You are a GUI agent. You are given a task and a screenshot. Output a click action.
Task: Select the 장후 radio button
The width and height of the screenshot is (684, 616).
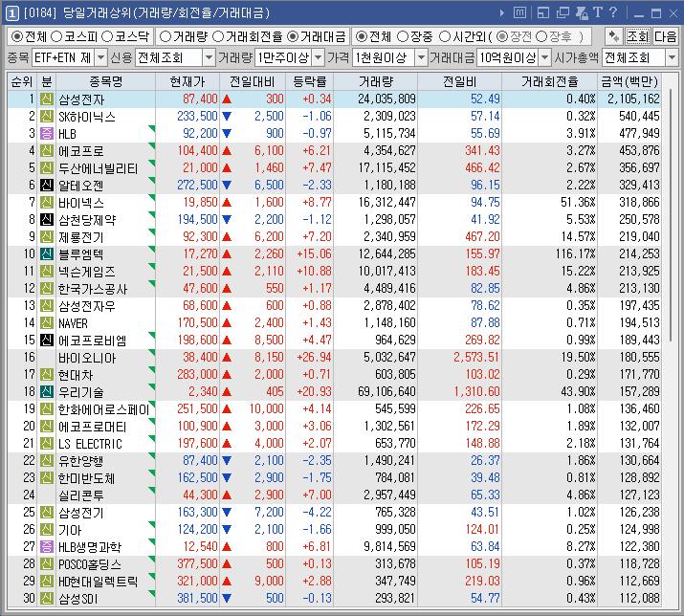(x=541, y=36)
